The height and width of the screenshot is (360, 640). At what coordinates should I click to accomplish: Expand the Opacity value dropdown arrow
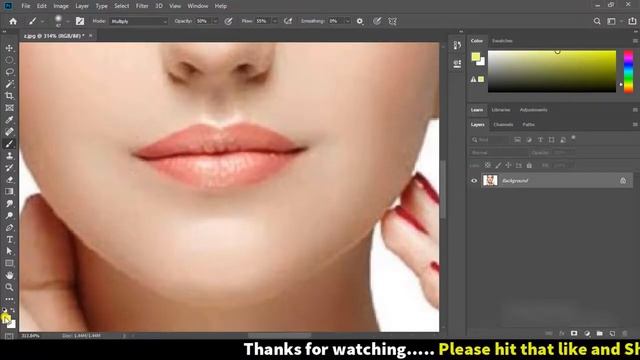point(215,21)
